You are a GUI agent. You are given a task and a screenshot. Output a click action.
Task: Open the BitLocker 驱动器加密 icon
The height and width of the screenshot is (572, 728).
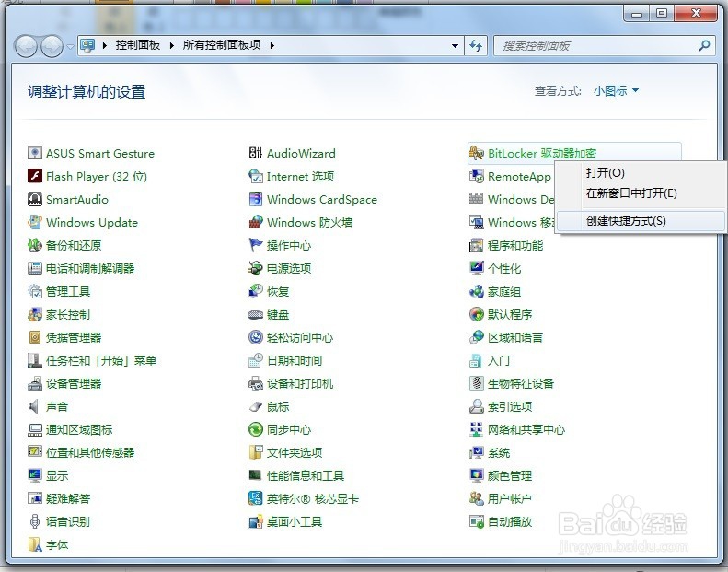(x=477, y=153)
